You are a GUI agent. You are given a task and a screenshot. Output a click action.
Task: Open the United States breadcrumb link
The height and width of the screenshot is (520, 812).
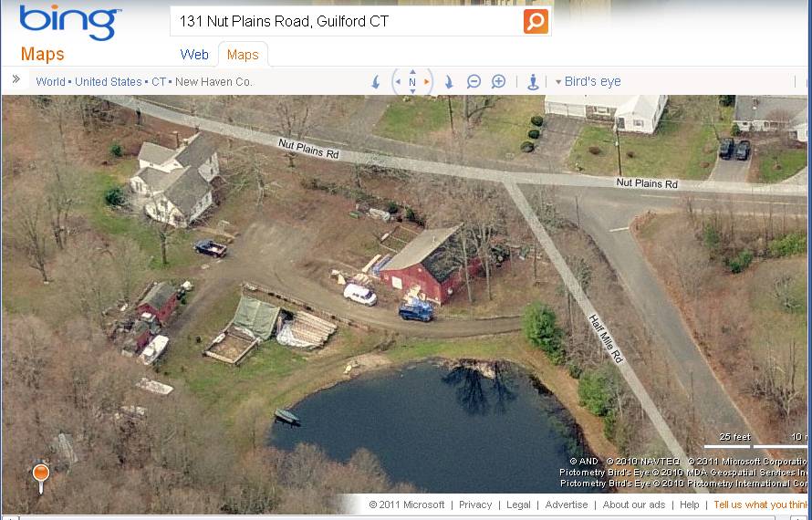tap(109, 82)
